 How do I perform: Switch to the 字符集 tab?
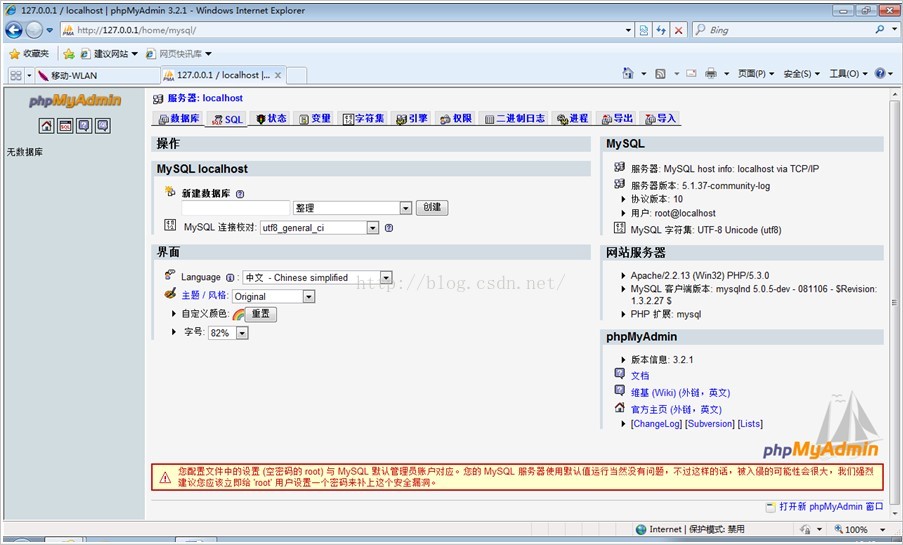[363, 119]
